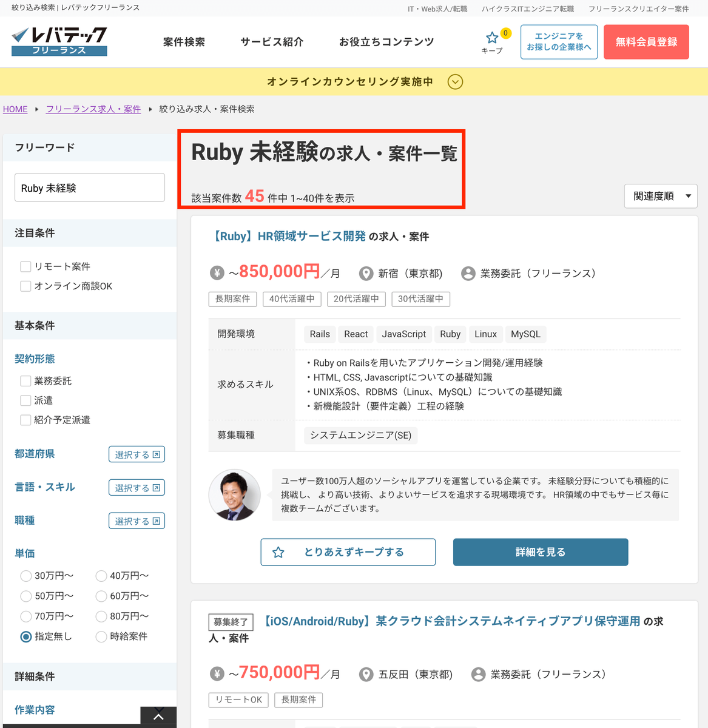Select the 60万円〜 radio button
The height and width of the screenshot is (728, 708).
(x=101, y=596)
